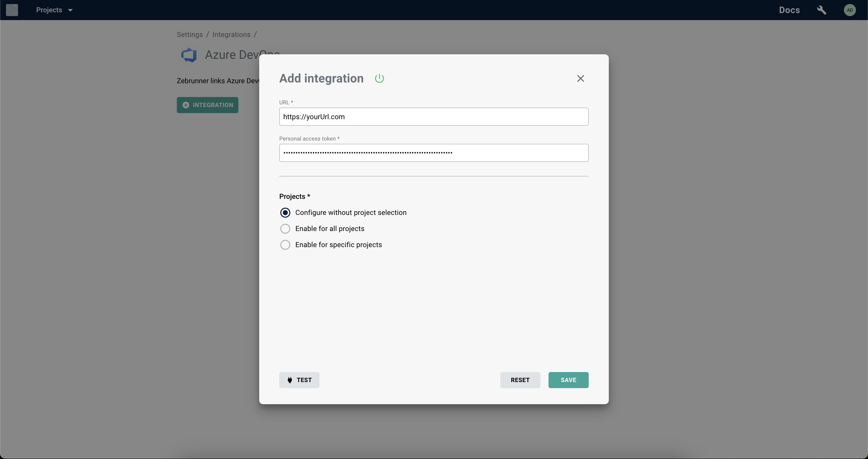The image size is (868, 459).
Task: Open the Projects dropdown in top bar
Action: point(54,10)
